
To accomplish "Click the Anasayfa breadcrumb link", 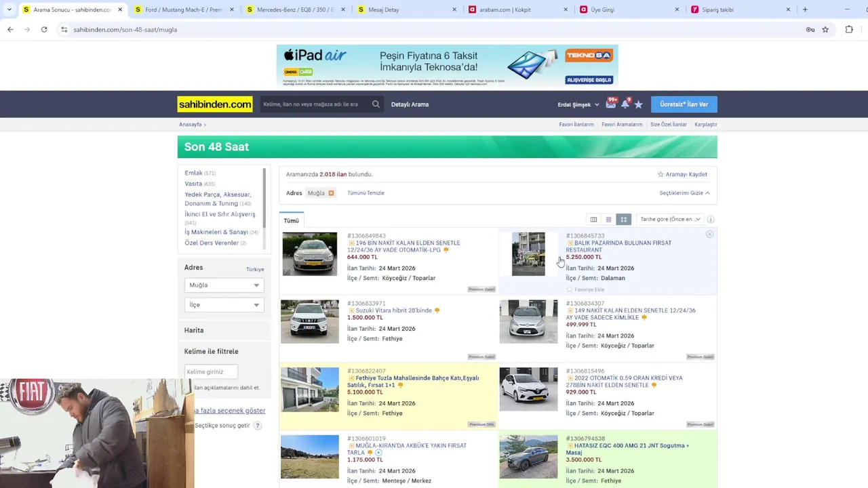I will pyautogui.click(x=191, y=125).
